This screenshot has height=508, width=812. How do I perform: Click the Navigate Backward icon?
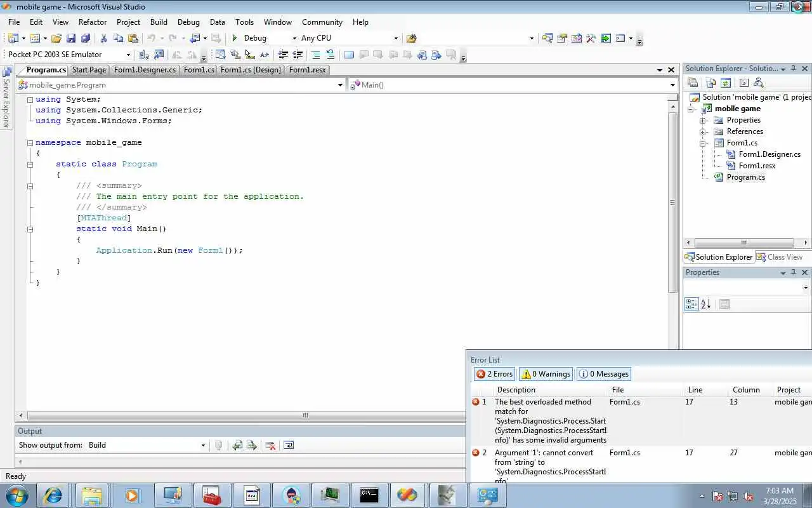(195, 38)
